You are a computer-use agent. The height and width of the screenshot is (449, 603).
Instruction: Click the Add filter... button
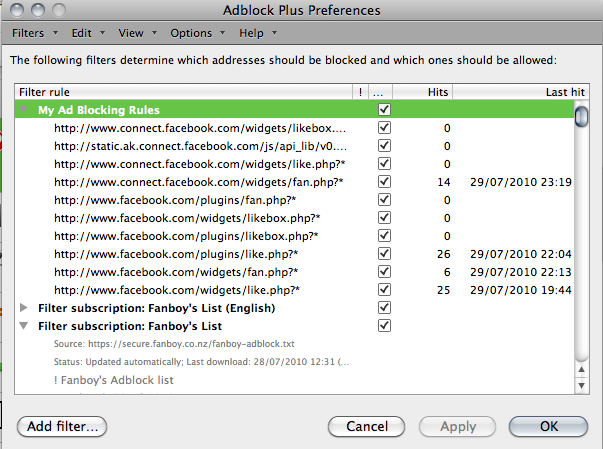tap(62, 426)
